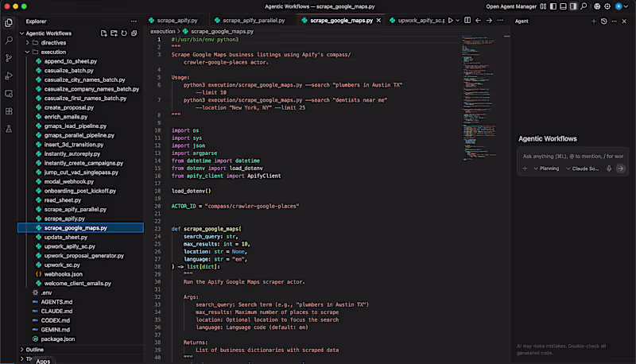Screen dimensions: 636x364
Task: Open the Search view in activity bar
Action: 9,40
